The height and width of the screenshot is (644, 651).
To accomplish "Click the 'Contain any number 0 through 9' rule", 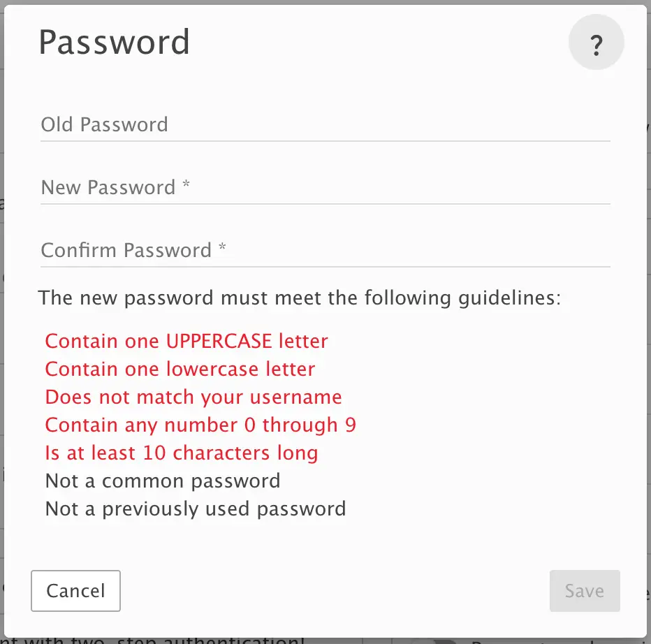I will pyautogui.click(x=200, y=425).
